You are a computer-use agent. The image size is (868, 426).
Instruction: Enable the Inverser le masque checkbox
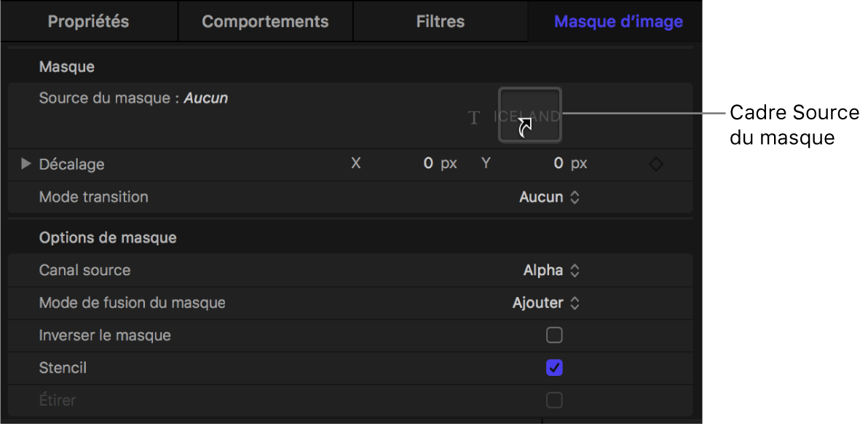click(x=554, y=335)
